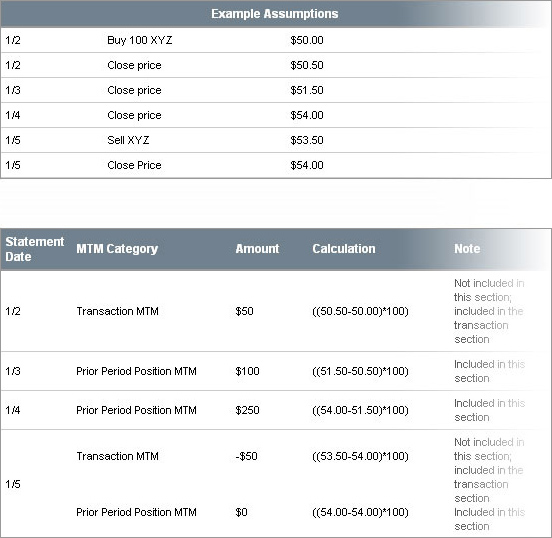The width and height of the screenshot is (552, 538).
Task: Select the MTM Category column header
Action: tap(117, 249)
